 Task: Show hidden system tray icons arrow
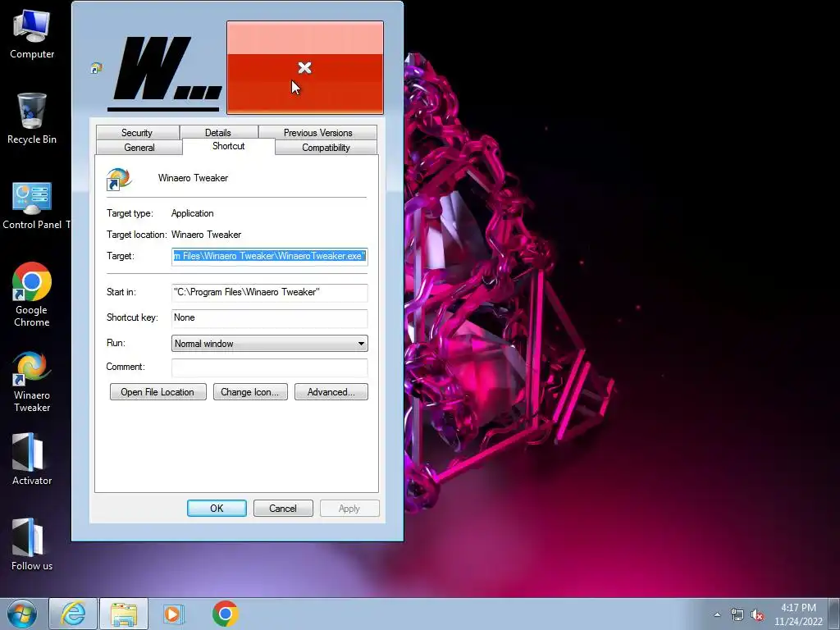[x=717, y=614]
